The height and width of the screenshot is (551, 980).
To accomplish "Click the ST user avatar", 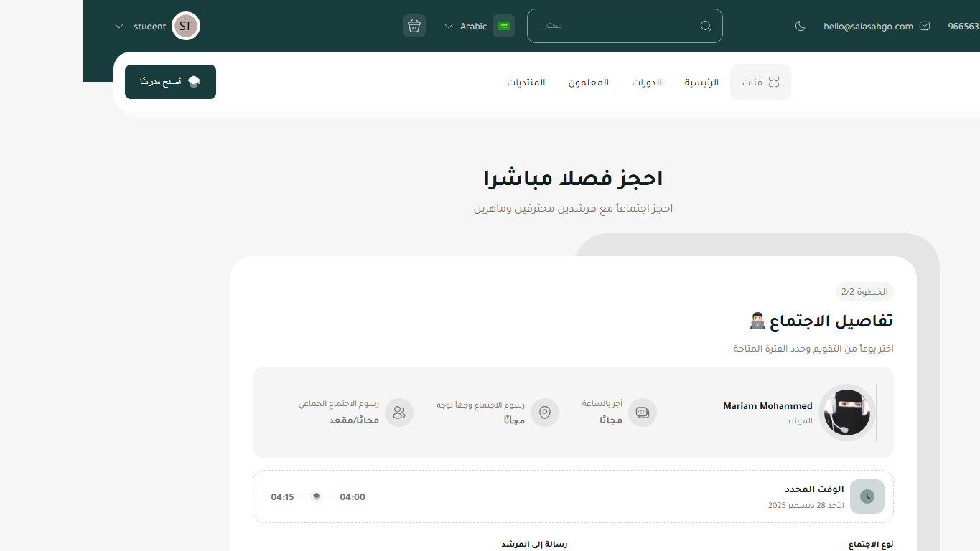I will point(186,26).
